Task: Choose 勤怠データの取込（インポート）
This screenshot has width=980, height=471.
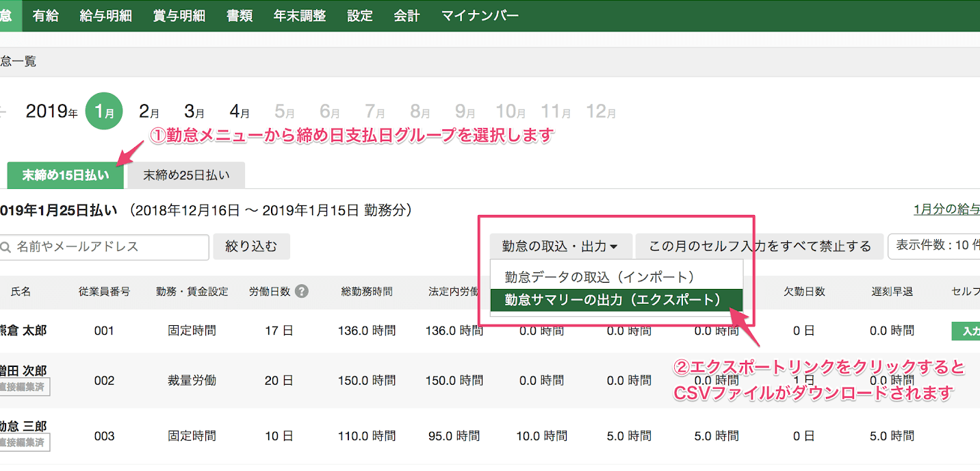Action: coord(617,277)
